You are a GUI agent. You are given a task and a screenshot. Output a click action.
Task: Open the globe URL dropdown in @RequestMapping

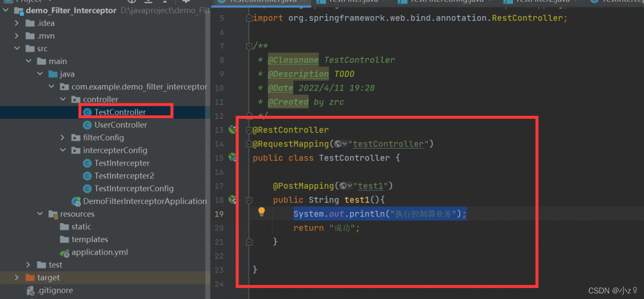coord(341,144)
